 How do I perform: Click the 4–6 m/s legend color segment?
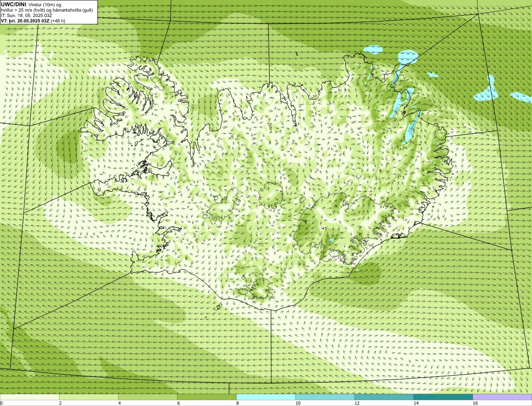tap(148, 397)
